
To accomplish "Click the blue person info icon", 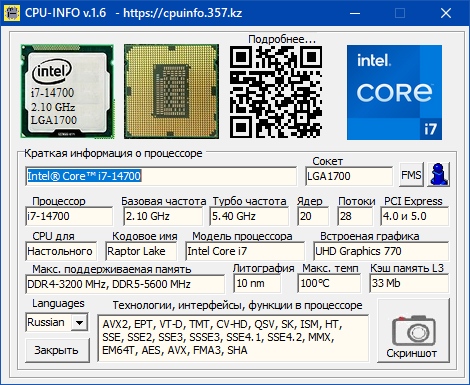I will tap(439, 174).
